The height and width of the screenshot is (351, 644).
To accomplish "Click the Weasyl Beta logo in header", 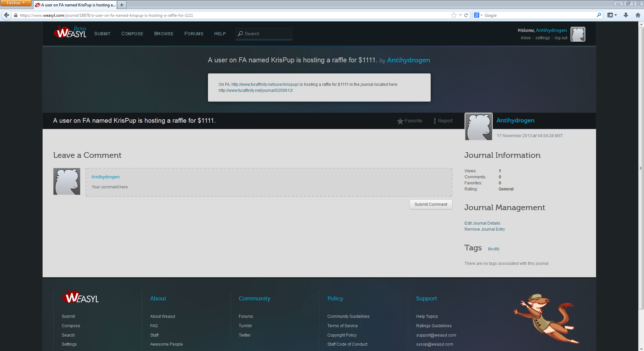I will tap(70, 32).
